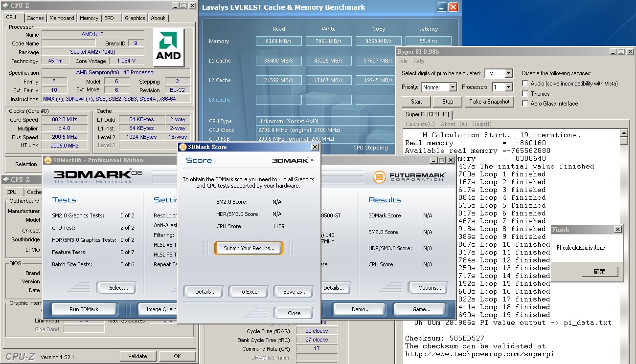
Task: Open the SPD tab in CPU-Z
Action: pos(109,18)
